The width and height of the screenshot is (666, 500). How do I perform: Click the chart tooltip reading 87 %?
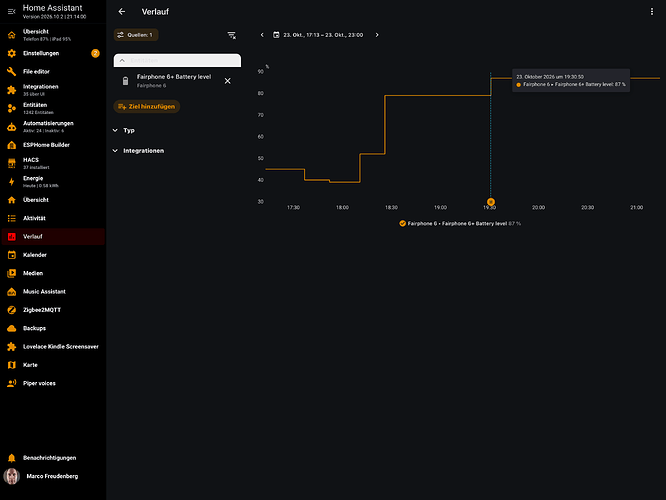click(570, 81)
